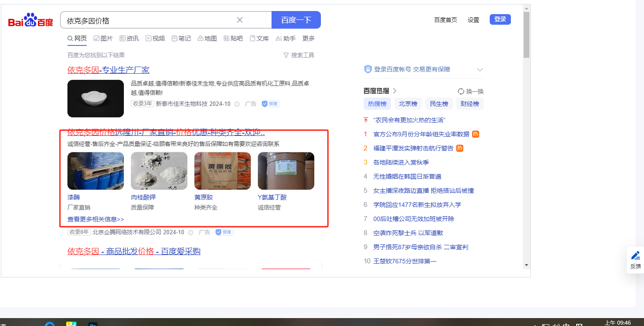Select the 财经榜 tab
The image size is (644, 326).
click(x=470, y=104)
